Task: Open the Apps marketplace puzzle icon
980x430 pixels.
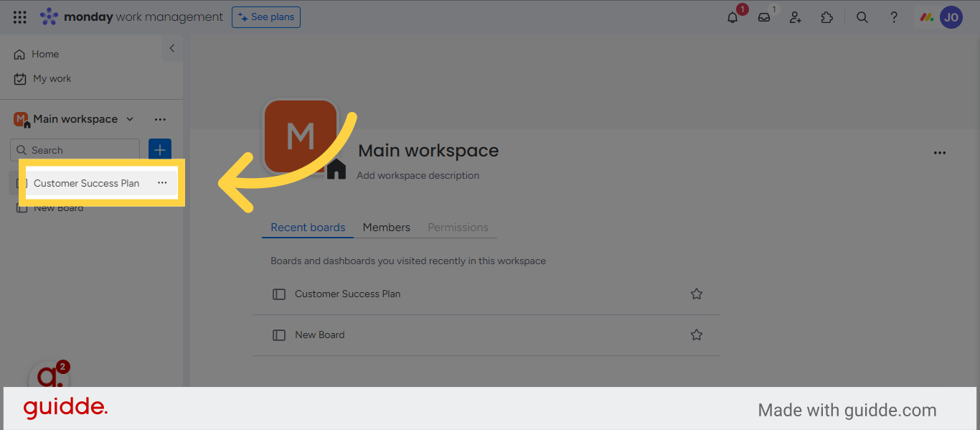Action: click(826, 17)
